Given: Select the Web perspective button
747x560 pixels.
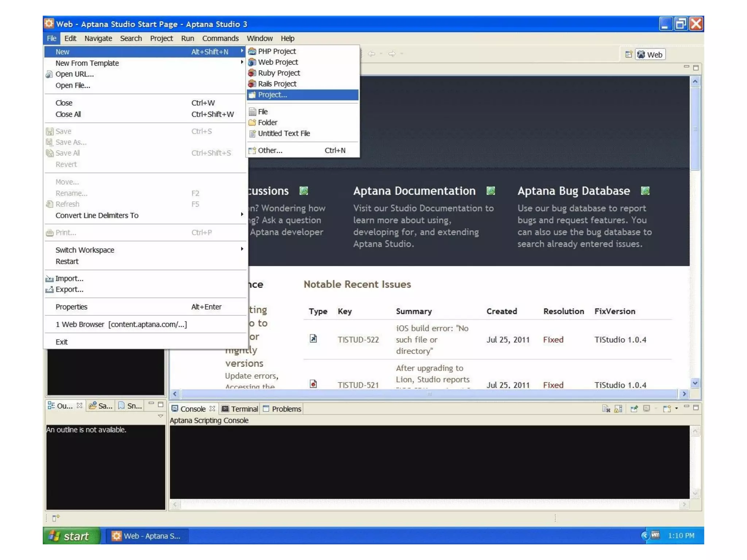Looking at the screenshot, I should click(650, 55).
